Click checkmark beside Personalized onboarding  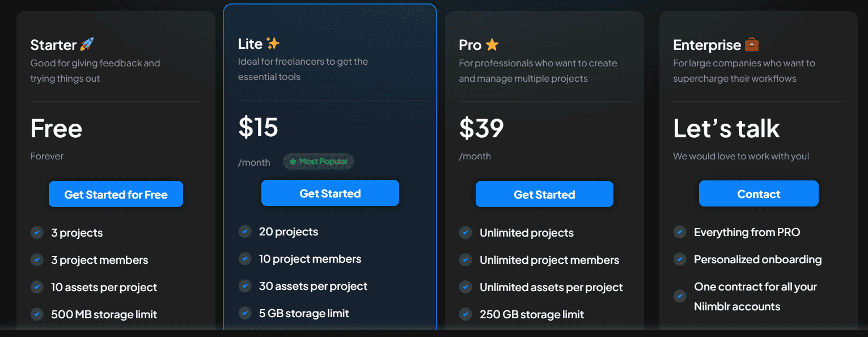tap(680, 259)
